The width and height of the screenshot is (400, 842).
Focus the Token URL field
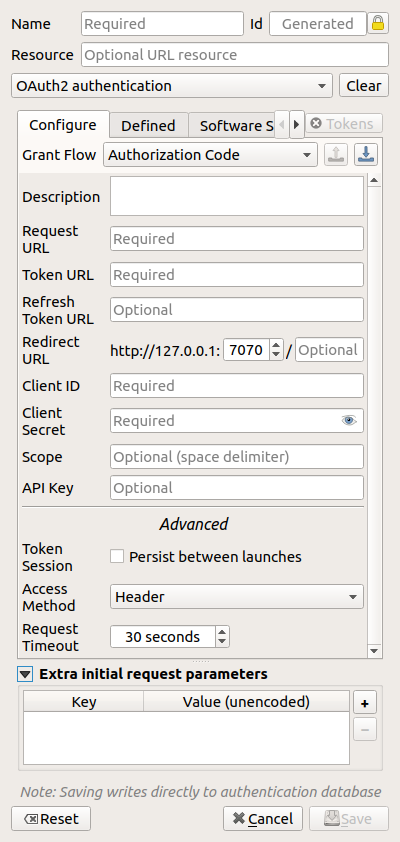(237, 274)
